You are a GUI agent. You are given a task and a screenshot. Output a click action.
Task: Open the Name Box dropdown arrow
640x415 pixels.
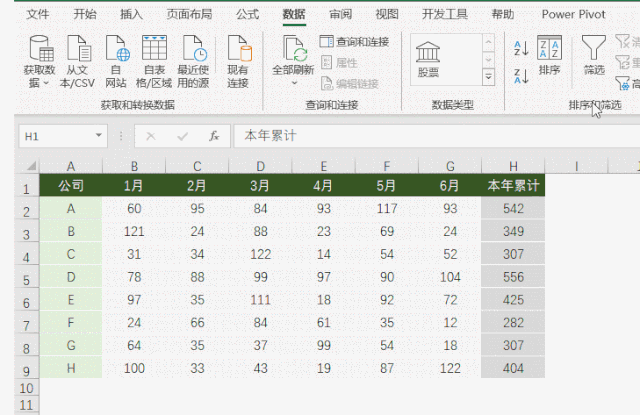coord(98,135)
